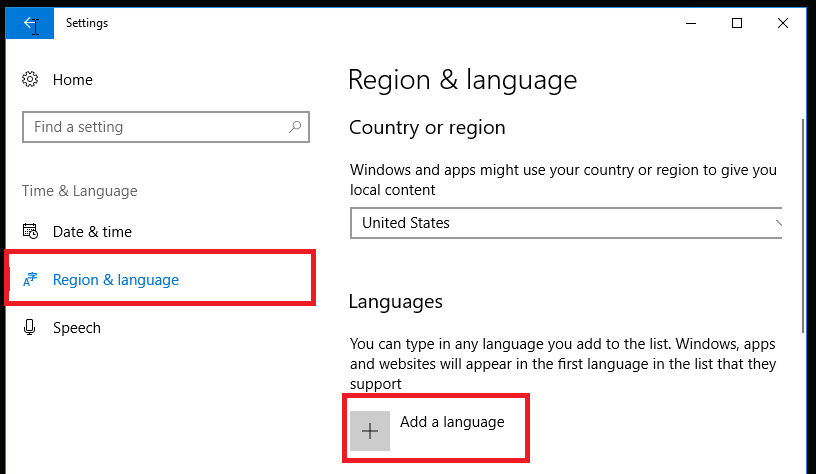This screenshot has height=474, width=816.
Task: Open the United States country dropdown
Action: [566, 223]
